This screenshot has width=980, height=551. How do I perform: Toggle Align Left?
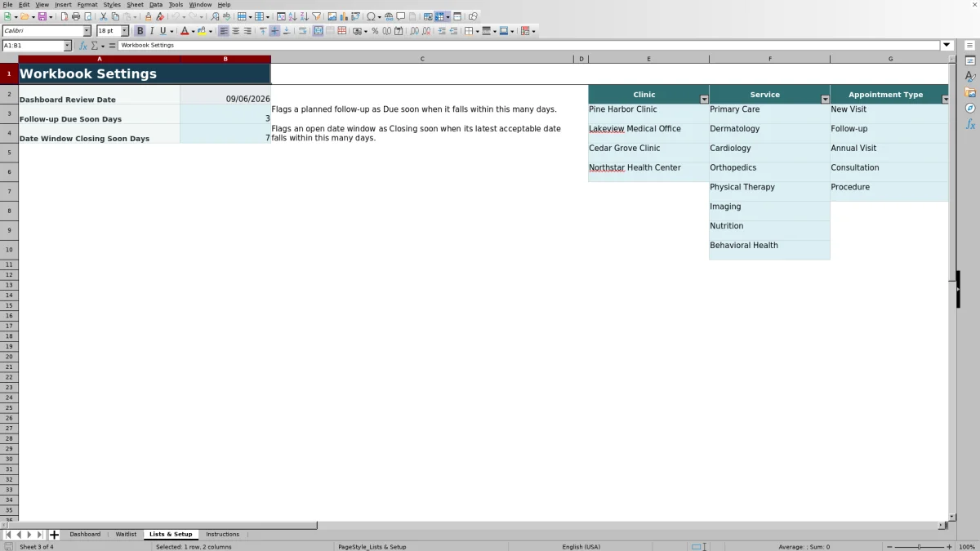(x=224, y=31)
